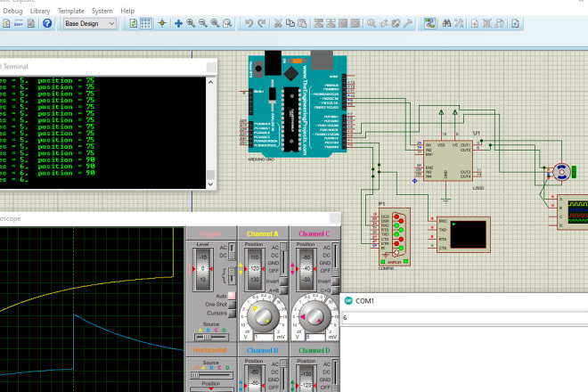Screen dimensions: 588x392
Task: Click the Cut scissors icon
Action: (x=278, y=23)
